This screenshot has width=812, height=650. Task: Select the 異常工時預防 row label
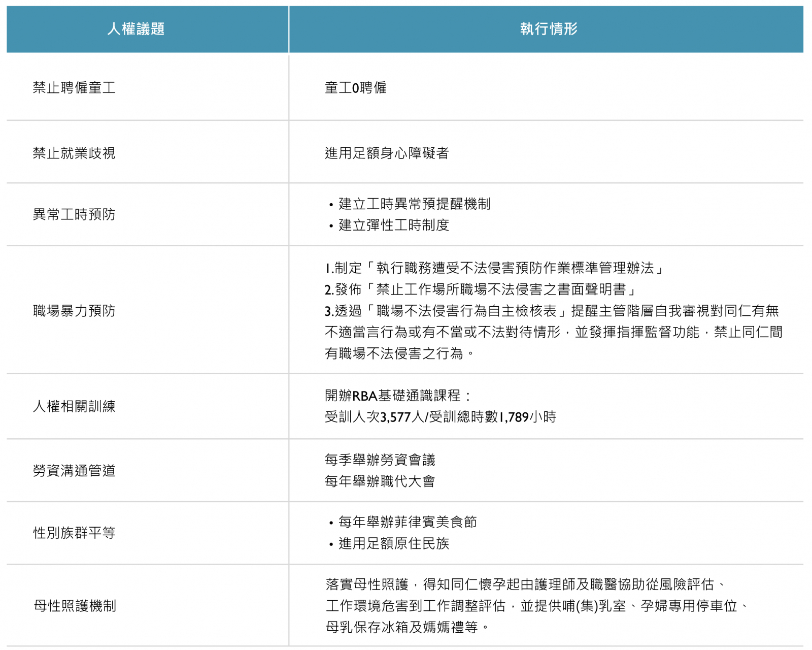[x=74, y=214]
